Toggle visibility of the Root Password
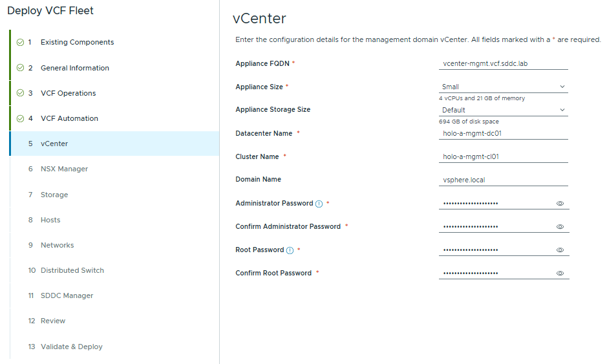The image size is (607, 364). (x=560, y=250)
